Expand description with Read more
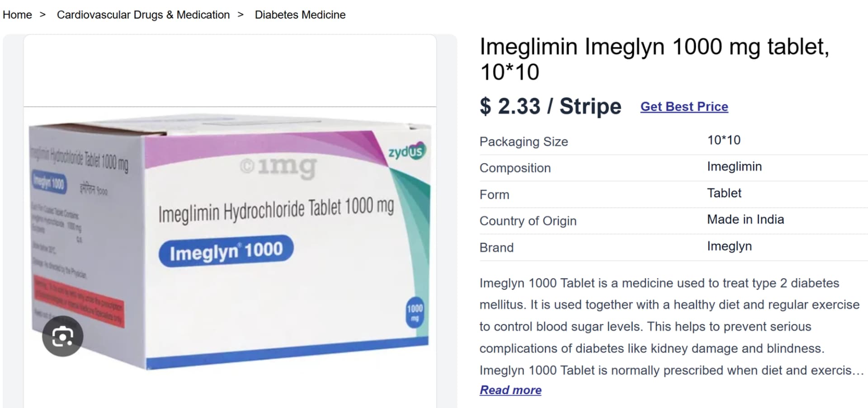 pyautogui.click(x=510, y=390)
